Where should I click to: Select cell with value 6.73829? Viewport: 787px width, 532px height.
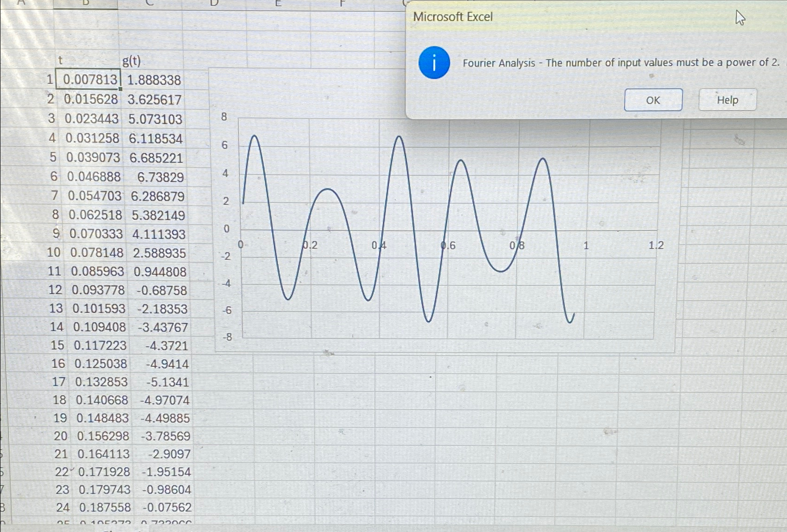pyautogui.click(x=160, y=177)
